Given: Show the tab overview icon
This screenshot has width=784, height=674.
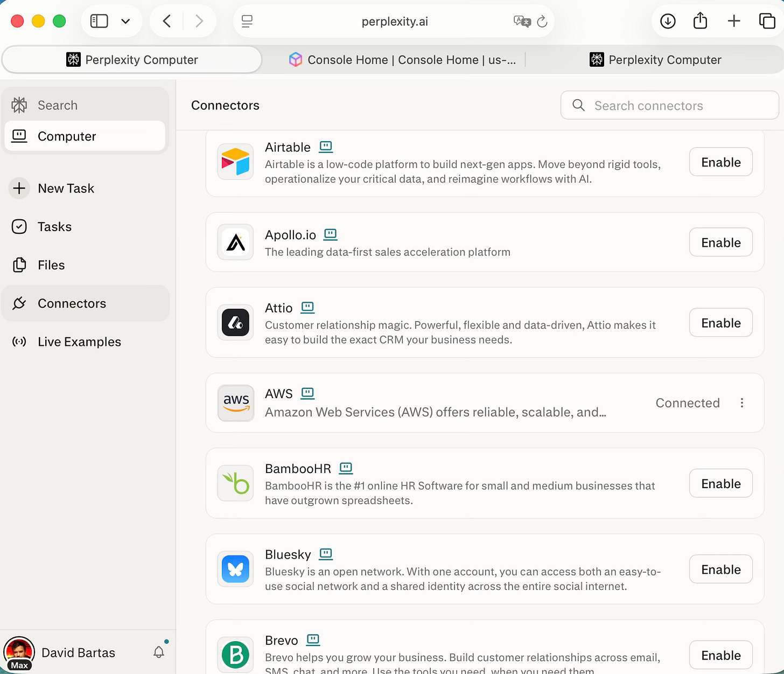Looking at the screenshot, I should [767, 21].
